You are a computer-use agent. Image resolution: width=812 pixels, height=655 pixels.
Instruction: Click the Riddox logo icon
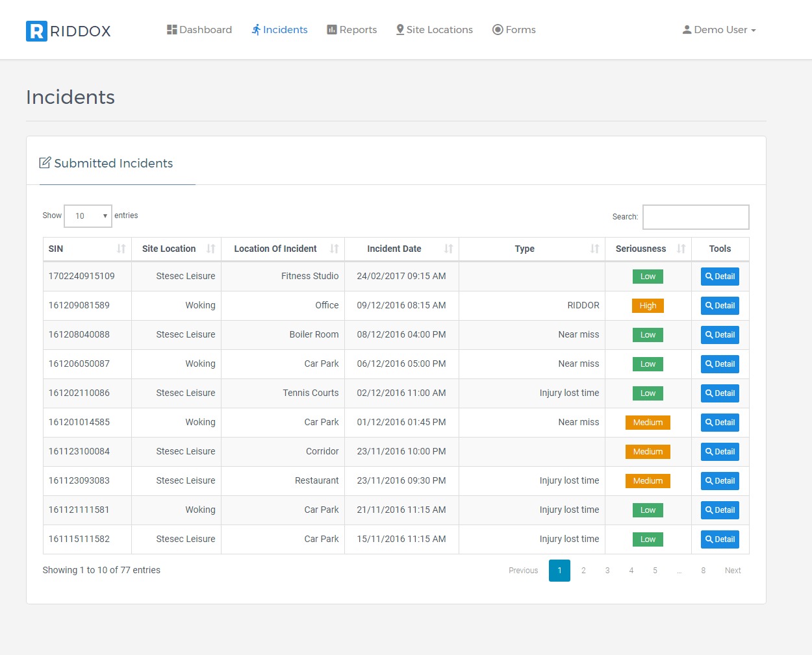click(36, 31)
